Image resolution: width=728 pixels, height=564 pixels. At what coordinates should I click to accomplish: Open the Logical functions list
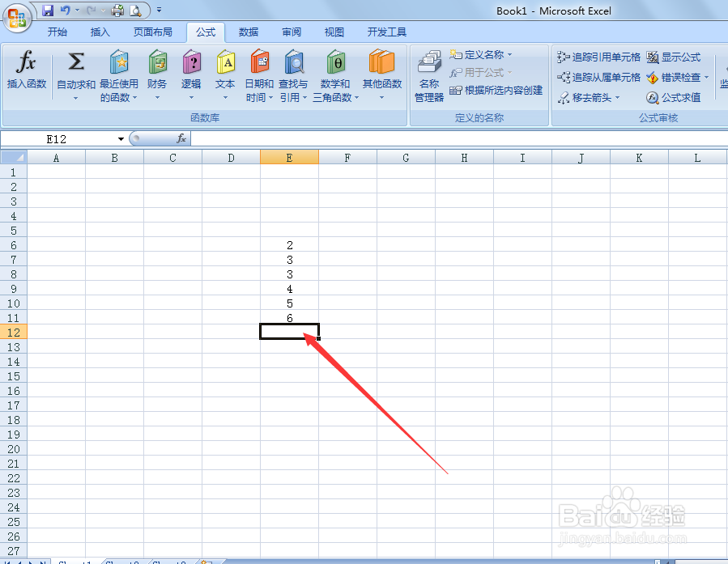(191, 73)
